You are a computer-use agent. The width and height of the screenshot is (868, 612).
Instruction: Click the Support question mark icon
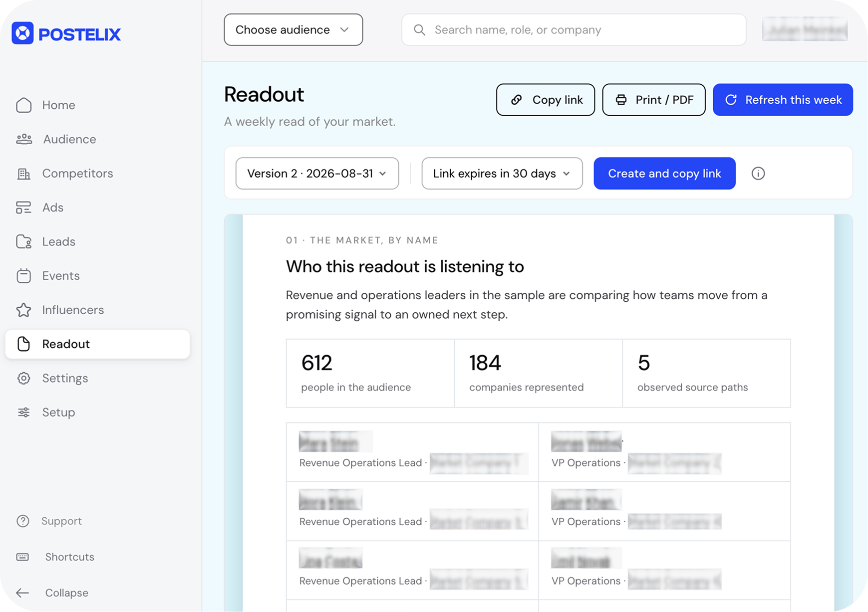23,521
